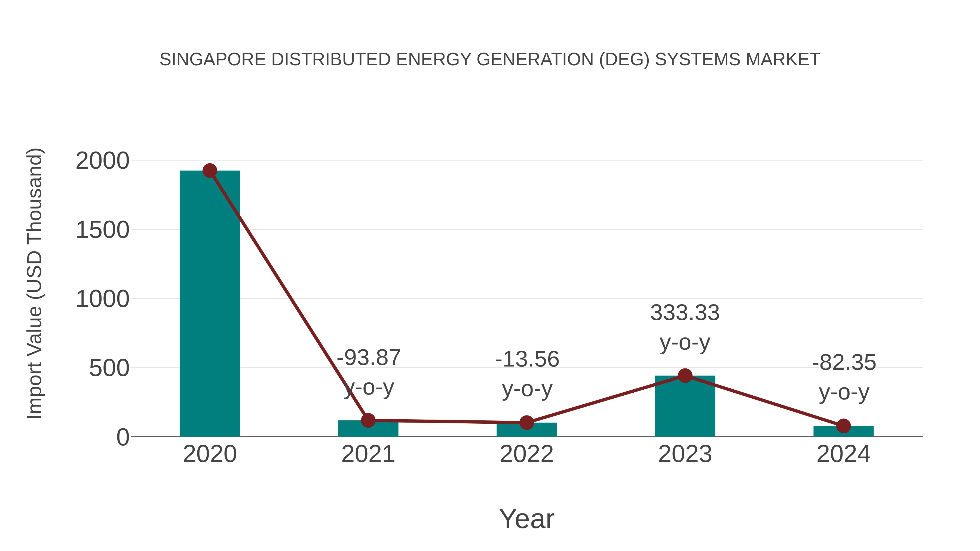Click the line marker dot at 2022
The image size is (980, 551).
click(526, 423)
